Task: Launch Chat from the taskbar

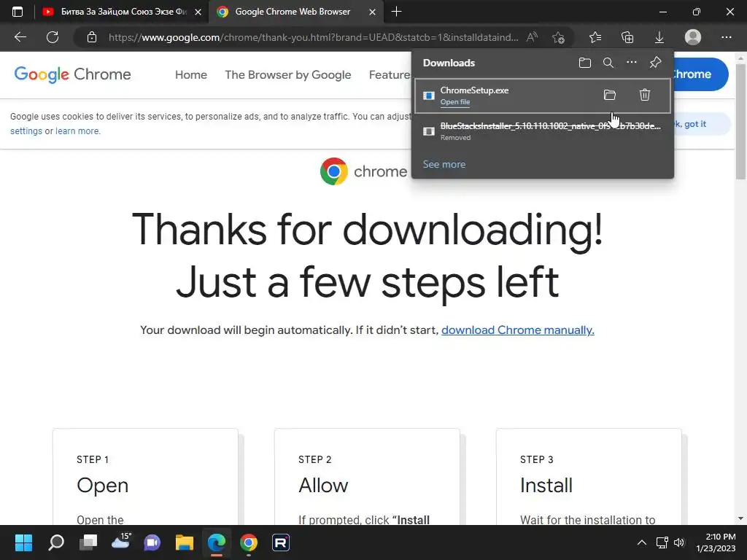Action: click(x=152, y=542)
